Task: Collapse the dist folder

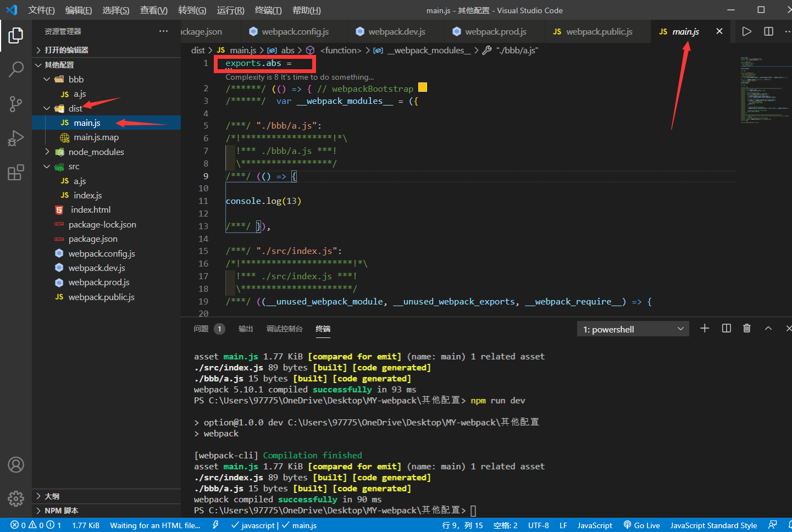Action: click(x=106, y=108)
